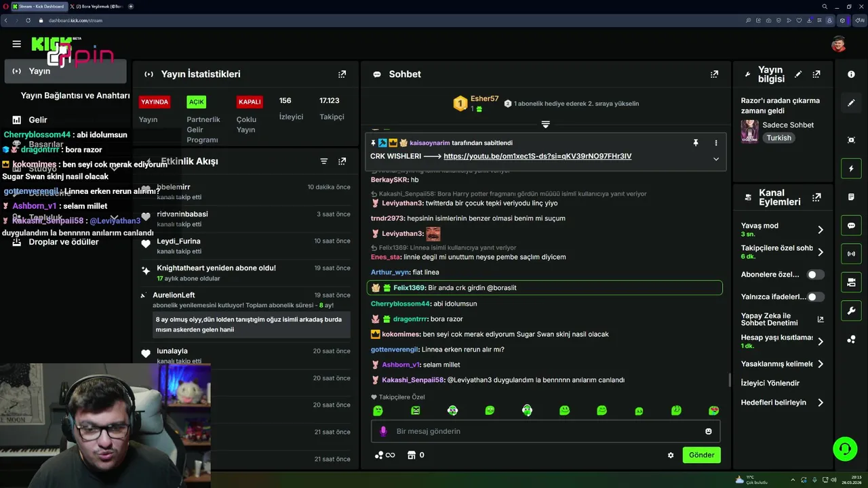
Task: Pop out the Yayın bilgisi panel
Action: (816, 74)
